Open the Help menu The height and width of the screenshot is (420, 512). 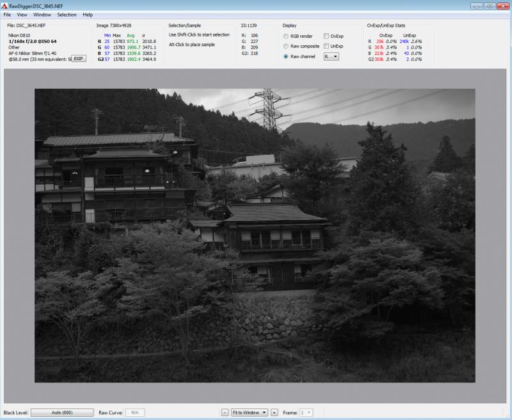88,15
